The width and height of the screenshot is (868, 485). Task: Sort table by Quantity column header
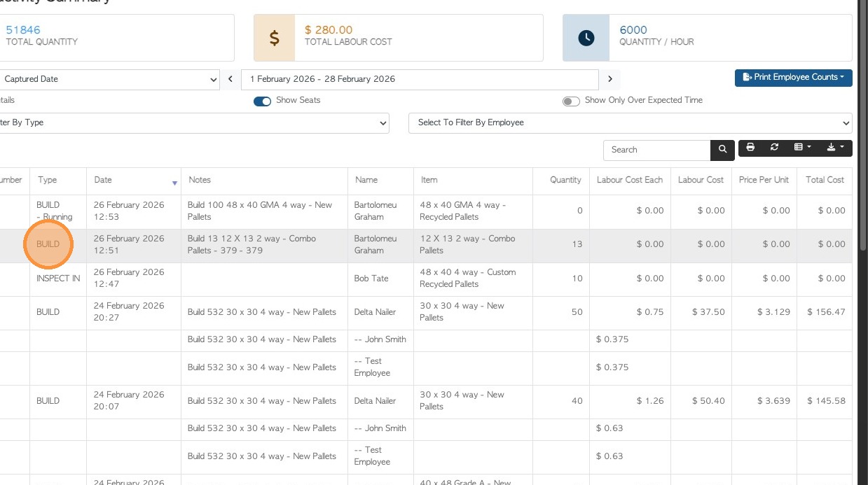tap(565, 180)
